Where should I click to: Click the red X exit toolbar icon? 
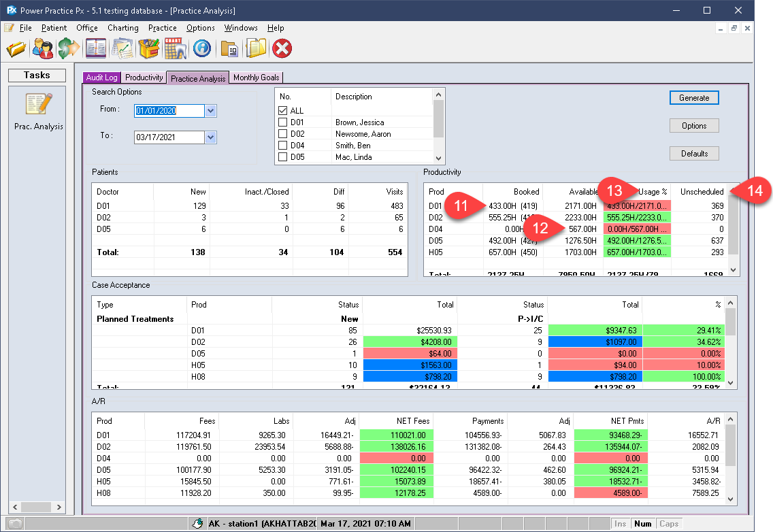[282, 49]
